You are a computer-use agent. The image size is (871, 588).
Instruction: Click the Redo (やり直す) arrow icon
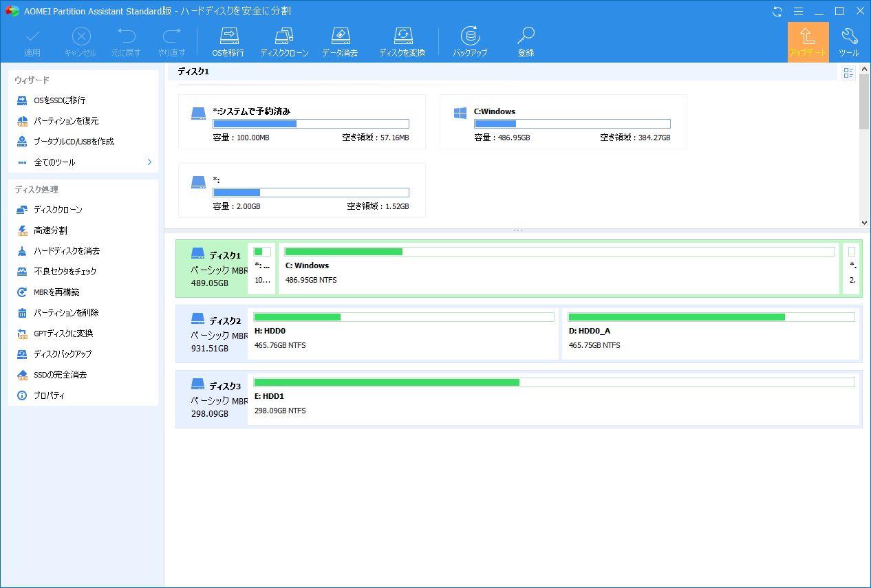171,36
